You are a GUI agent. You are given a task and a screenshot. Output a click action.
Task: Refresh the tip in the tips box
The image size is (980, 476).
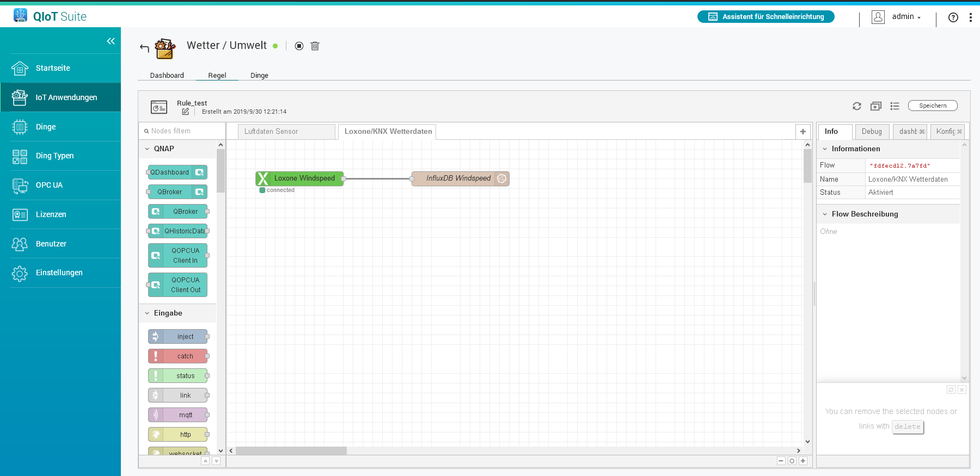point(951,390)
